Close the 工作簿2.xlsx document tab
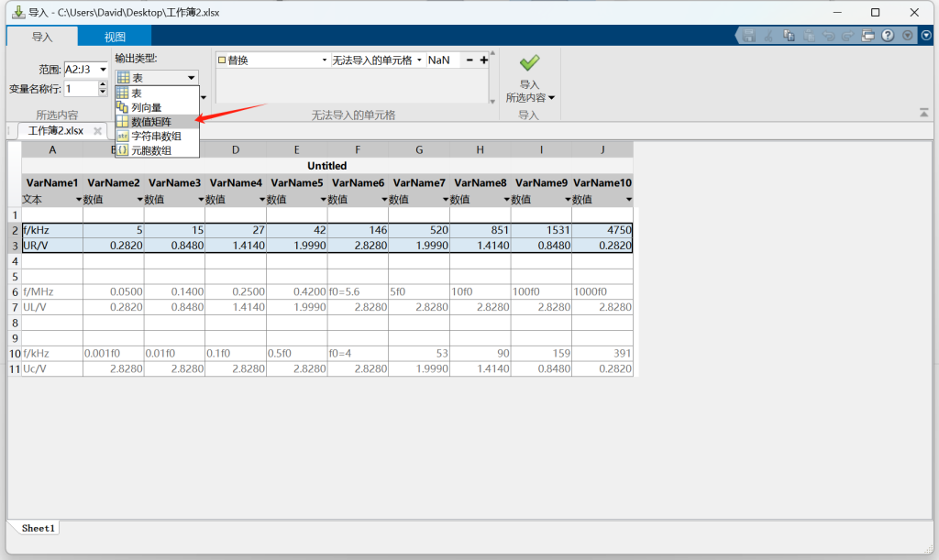Image resolution: width=939 pixels, height=560 pixels. tap(98, 131)
